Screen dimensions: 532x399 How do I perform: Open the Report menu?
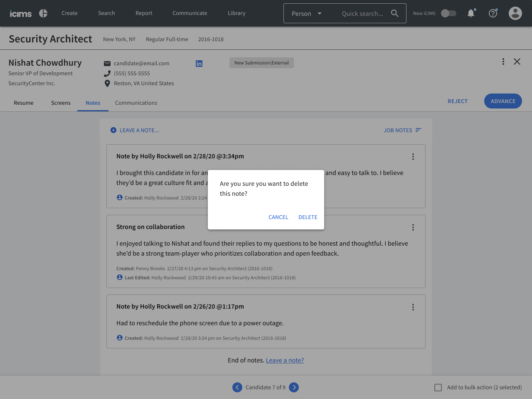coord(144,13)
